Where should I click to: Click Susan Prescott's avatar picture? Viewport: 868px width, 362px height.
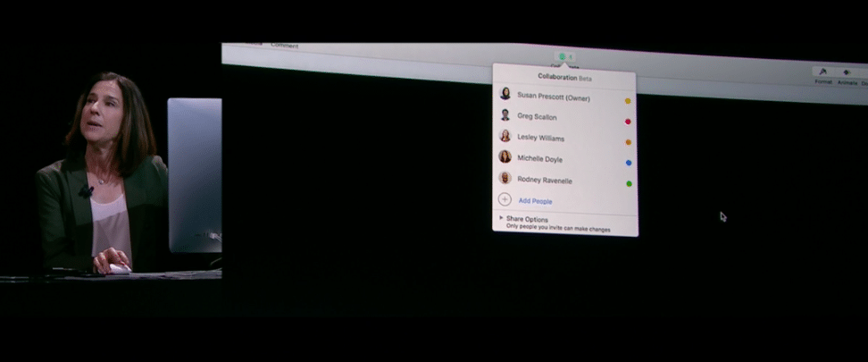click(505, 94)
